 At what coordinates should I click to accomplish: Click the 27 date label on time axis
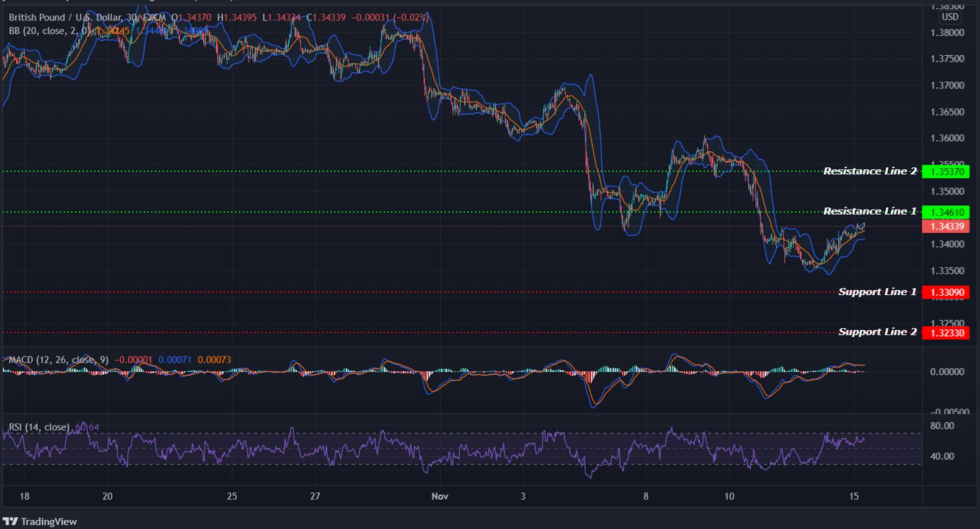315,496
